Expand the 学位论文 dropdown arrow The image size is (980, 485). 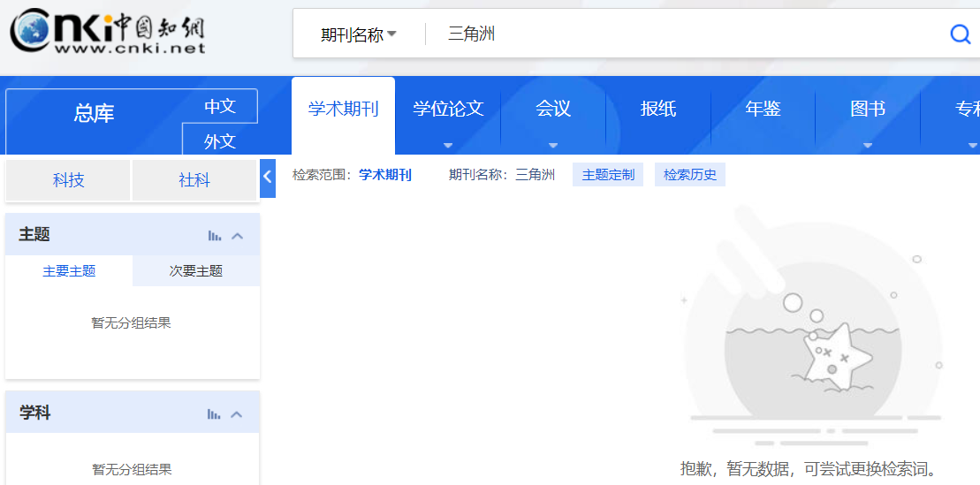tap(448, 145)
